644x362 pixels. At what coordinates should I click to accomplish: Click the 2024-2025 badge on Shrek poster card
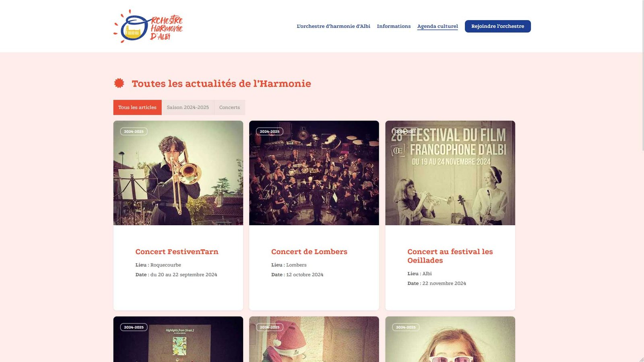click(x=134, y=327)
